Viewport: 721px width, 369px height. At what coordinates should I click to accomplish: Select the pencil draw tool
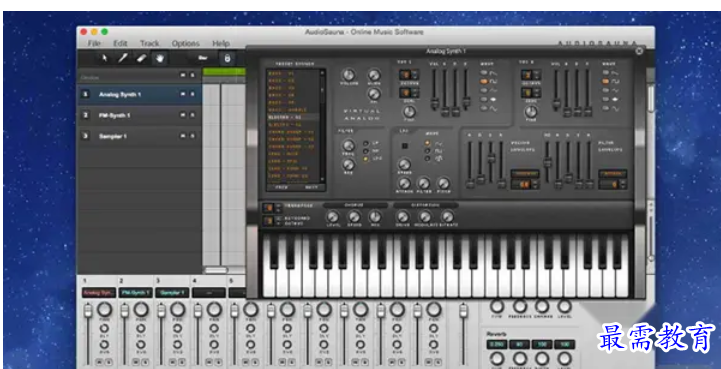click(123, 58)
